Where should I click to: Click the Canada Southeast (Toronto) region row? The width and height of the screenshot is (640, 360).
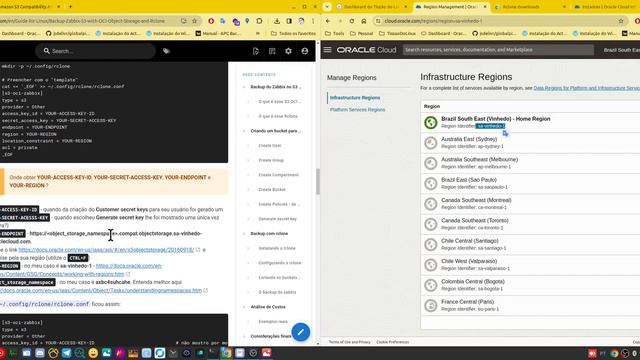[530, 224]
